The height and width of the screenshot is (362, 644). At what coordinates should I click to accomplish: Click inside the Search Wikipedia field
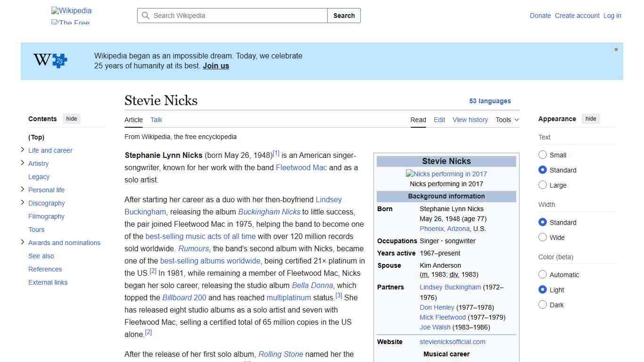[x=231, y=16]
